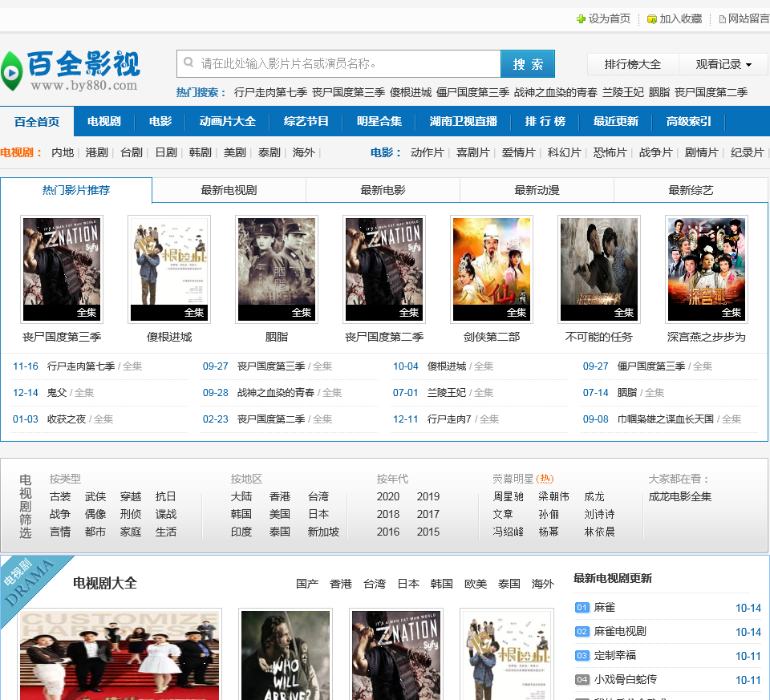
Task: Open the 丧尸国度第三季 poster thumbnail
Action: pos(62,269)
